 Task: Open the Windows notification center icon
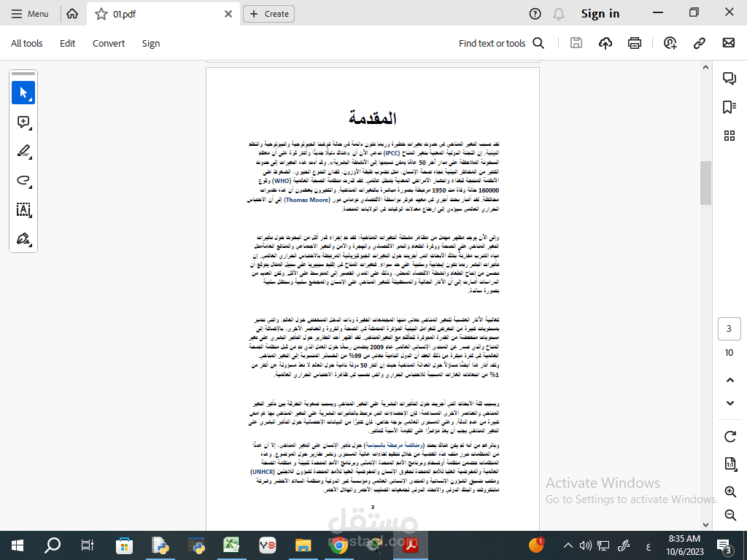(724, 545)
